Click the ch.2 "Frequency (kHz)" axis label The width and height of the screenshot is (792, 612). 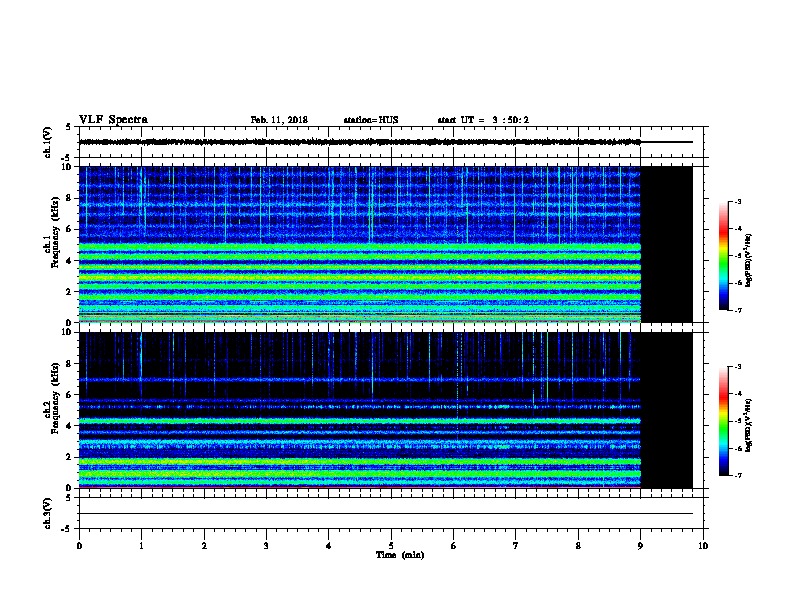click(55, 398)
